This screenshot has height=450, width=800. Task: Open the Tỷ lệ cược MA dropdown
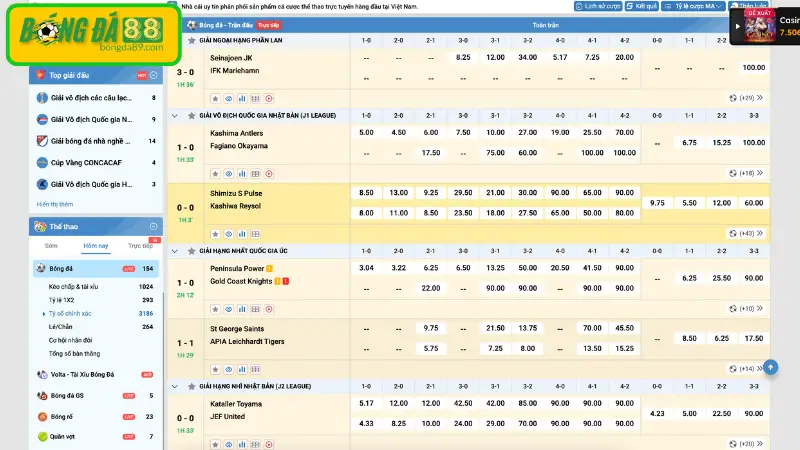(x=693, y=6)
